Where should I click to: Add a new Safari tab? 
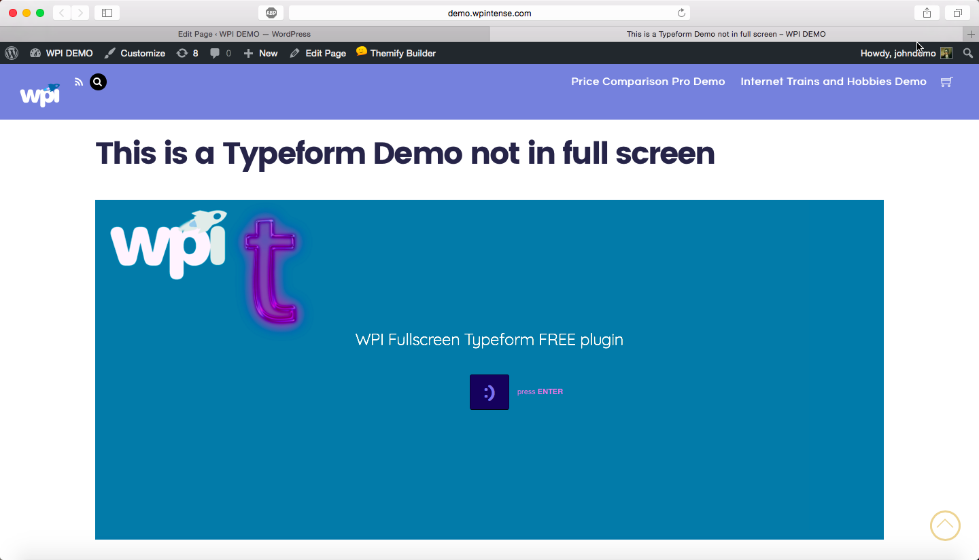[971, 34]
